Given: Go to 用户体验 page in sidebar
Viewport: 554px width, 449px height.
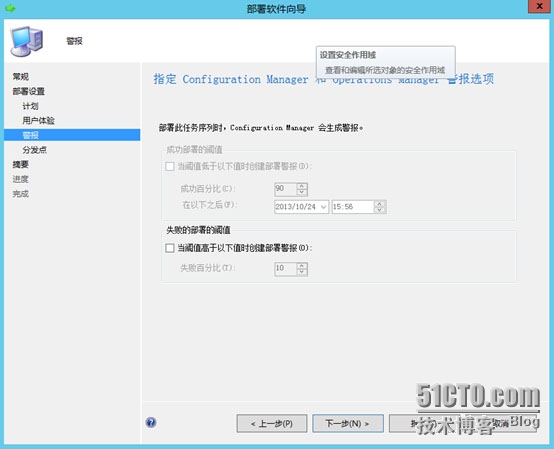Looking at the screenshot, I should pos(39,120).
